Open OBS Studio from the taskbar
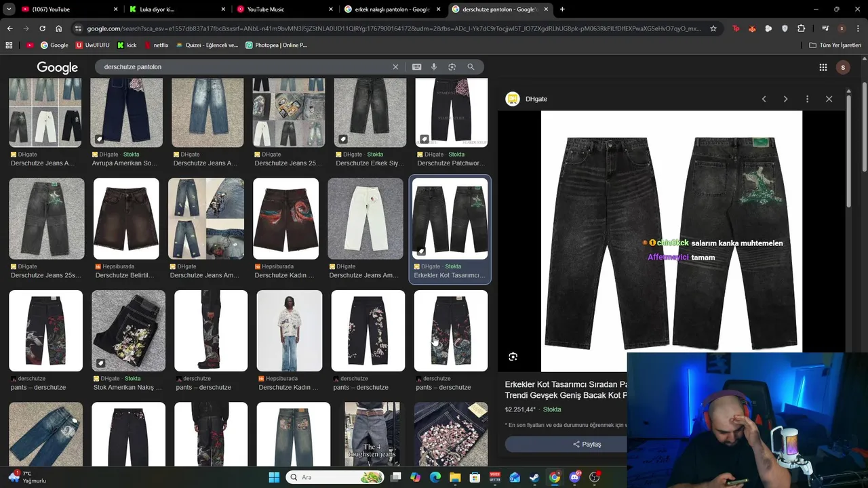868x488 pixels. point(595,477)
